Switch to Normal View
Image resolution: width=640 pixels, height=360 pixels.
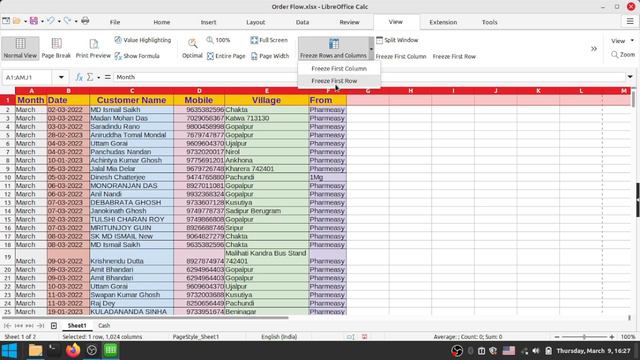coord(20,48)
